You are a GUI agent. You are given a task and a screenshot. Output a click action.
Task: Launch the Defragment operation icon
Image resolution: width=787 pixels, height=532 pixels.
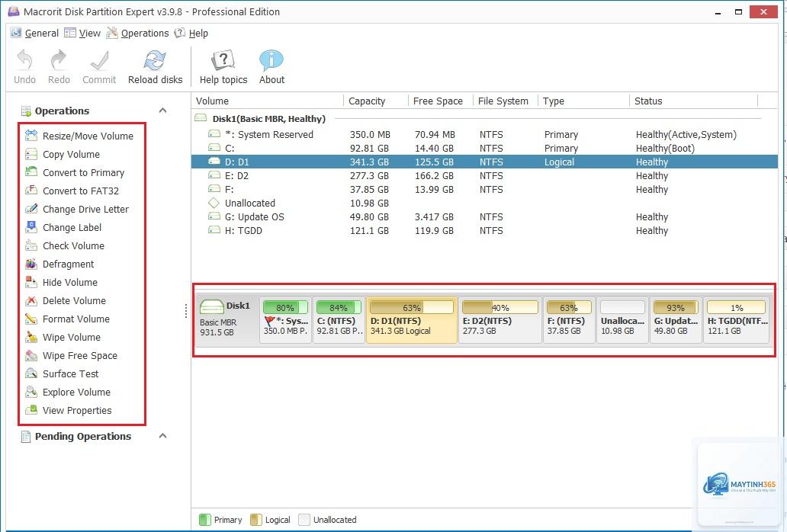click(31, 264)
